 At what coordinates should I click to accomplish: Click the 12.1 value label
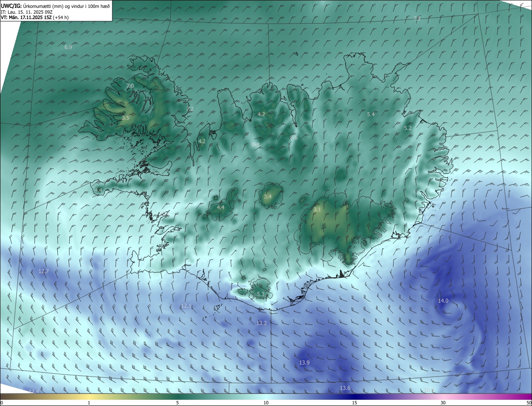186,306
